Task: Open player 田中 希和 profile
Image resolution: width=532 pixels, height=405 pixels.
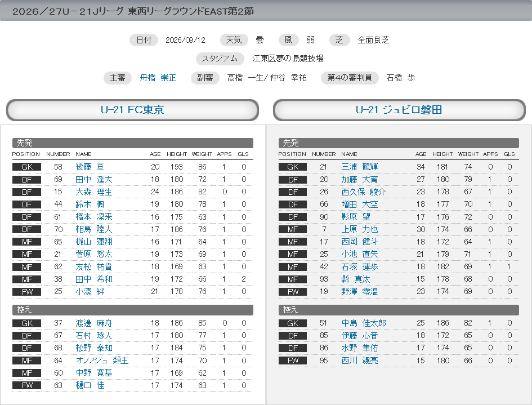Action: pyautogui.click(x=94, y=279)
